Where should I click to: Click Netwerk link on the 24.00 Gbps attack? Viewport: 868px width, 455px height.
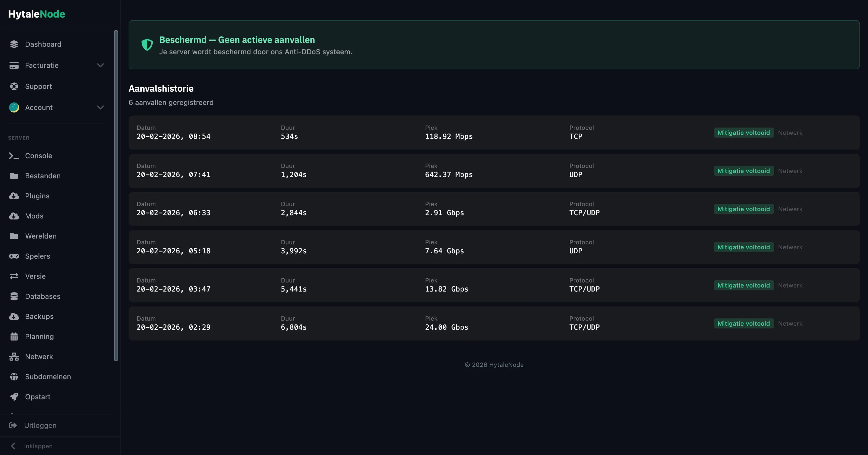point(790,323)
